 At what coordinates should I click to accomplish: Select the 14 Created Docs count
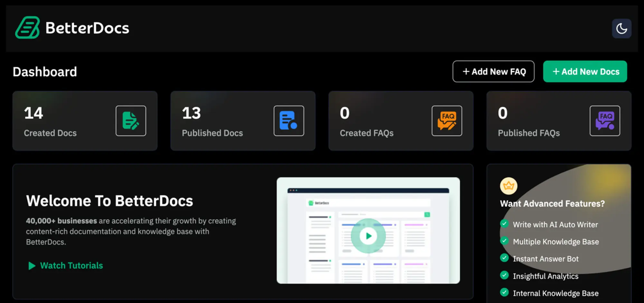[x=33, y=113]
